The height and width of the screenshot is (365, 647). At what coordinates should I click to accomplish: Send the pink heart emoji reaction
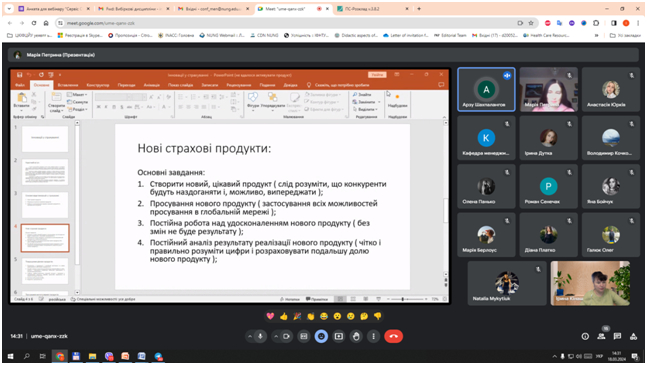click(270, 316)
